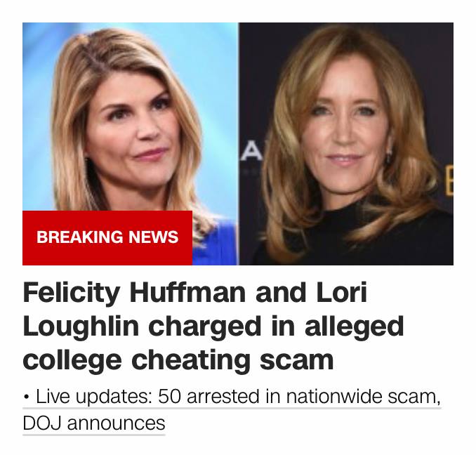Image resolution: width=476 pixels, height=455 pixels.
Task: Click '50 arrested' in the live updates link
Action: (209, 397)
